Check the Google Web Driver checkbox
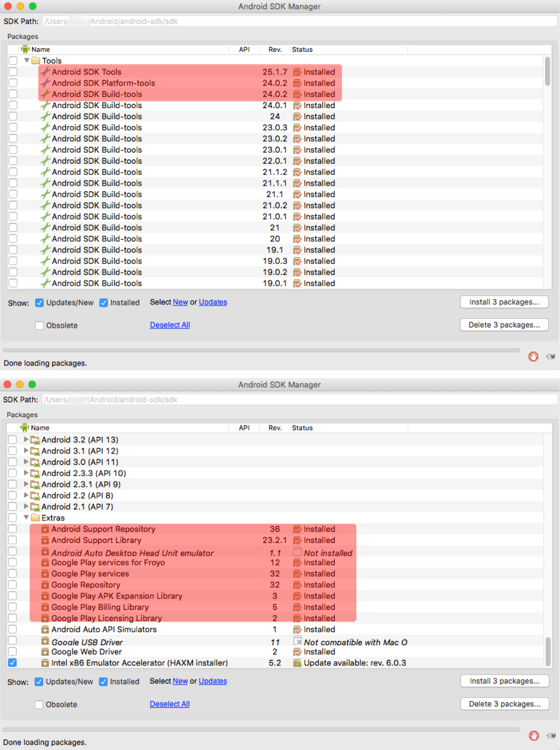Viewport: 560px width, 750px height. click(x=12, y=652)
